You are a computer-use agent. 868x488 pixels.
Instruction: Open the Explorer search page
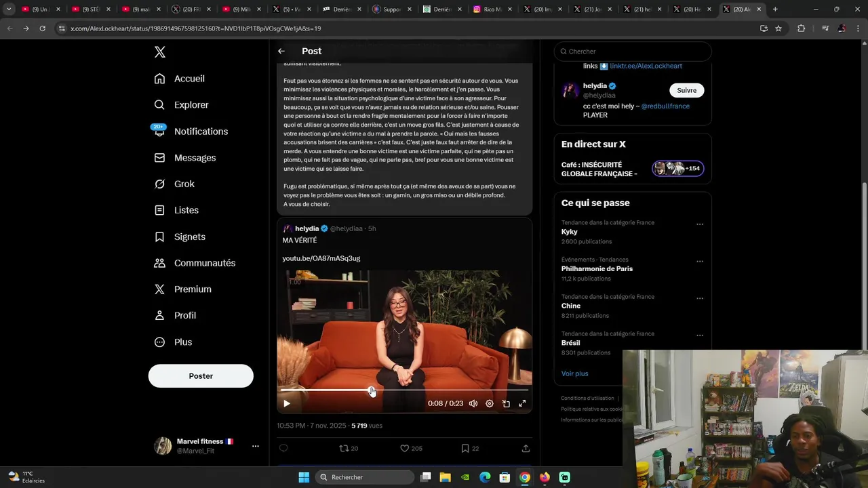[x=182, y=105]
